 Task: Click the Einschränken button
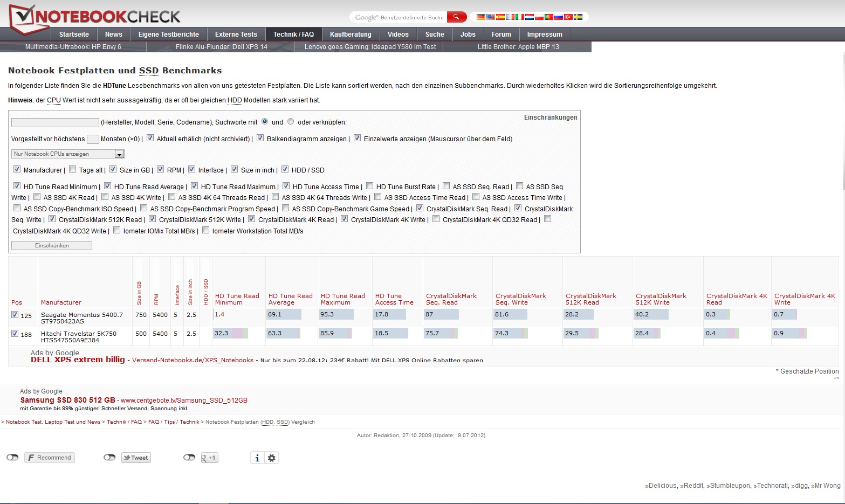tap(52, 245)
